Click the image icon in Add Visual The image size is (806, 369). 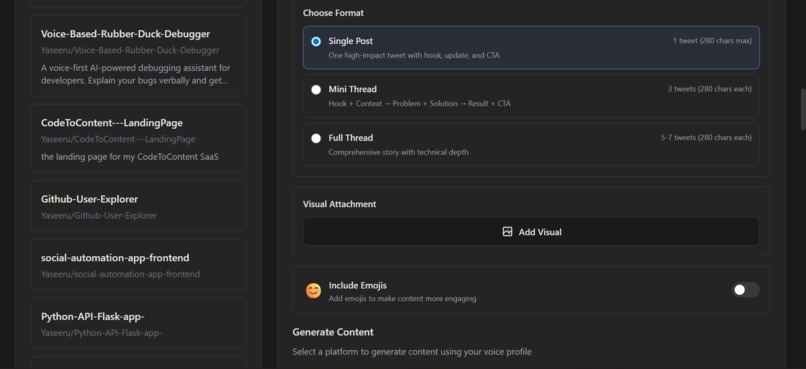click(x=507, y=232)
